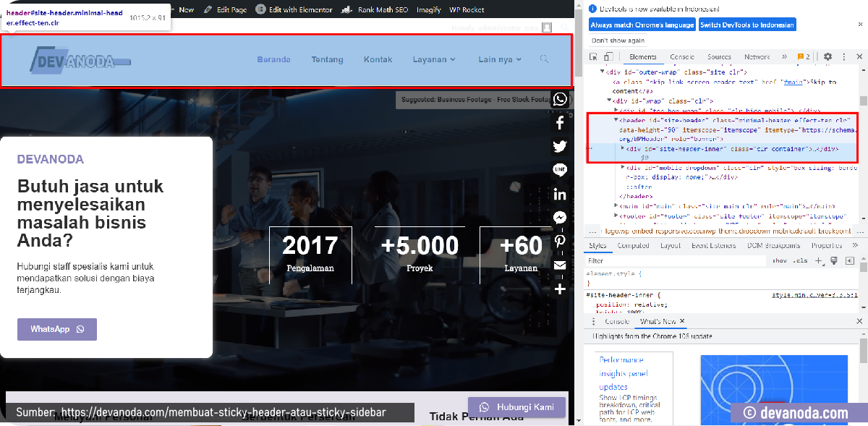
Task: Collapse the div#outer-wrap DOM node
Action: pos(602,72)
